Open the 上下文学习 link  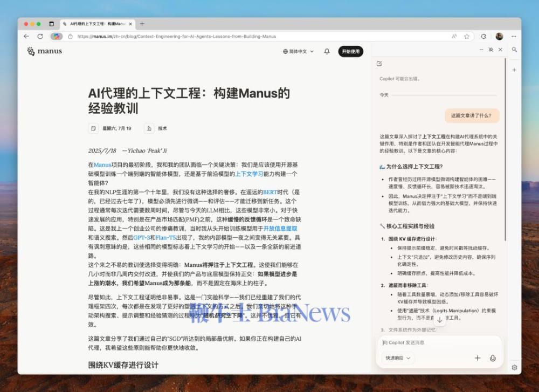[249, 174]
